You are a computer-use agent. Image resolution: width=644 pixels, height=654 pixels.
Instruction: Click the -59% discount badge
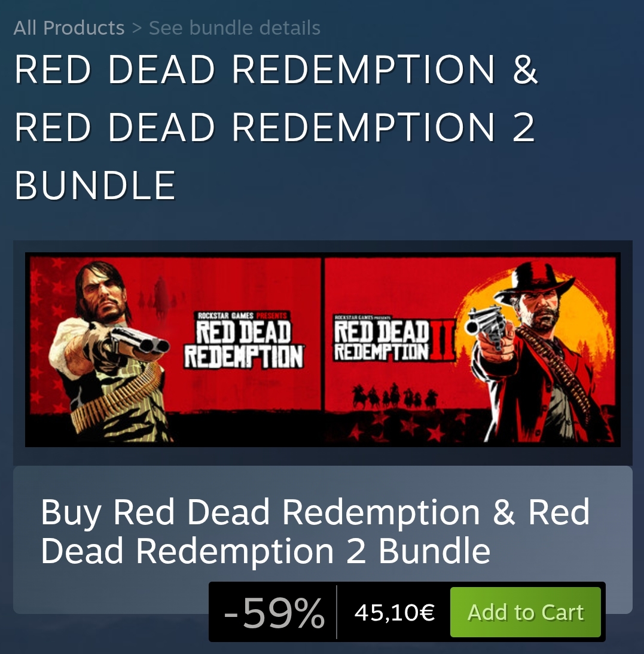coord(274,612)
